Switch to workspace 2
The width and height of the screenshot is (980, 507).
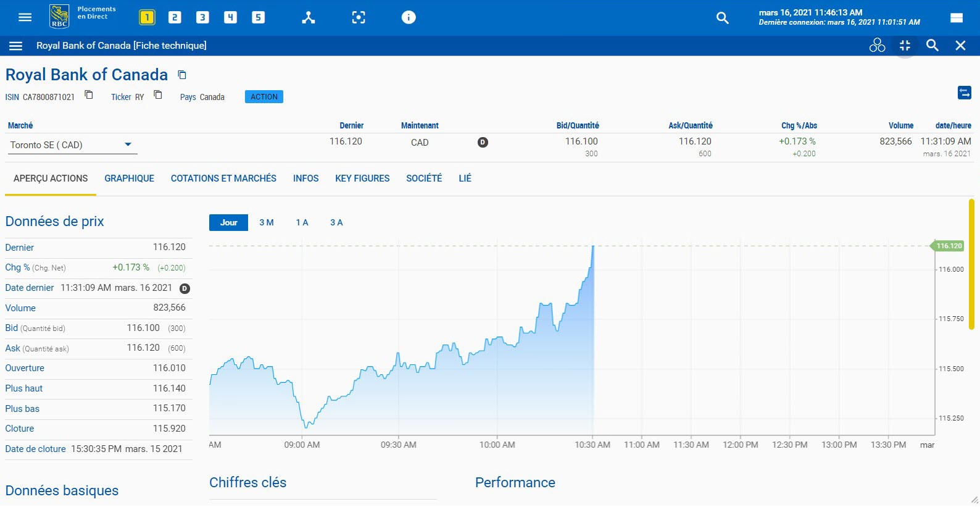pyautogui.click(x=175, y=17)
